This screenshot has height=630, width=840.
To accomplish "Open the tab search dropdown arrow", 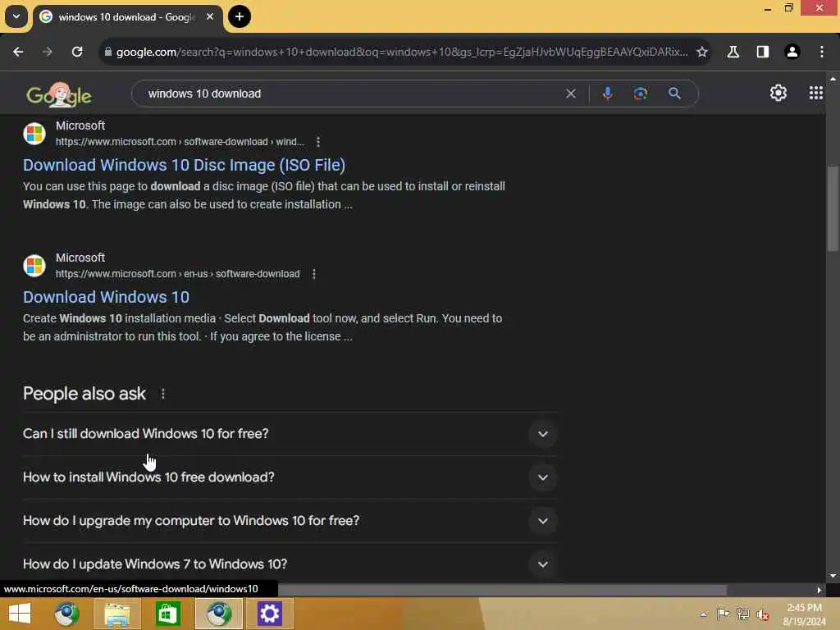I will pyautogui.click(x=16, y=16).
